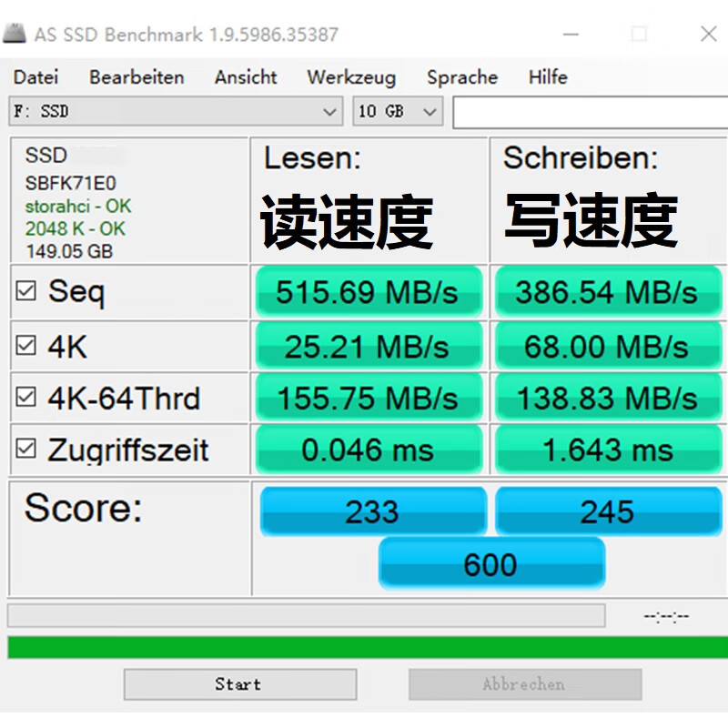Click the Seq read result 515.69 MB/s
The width and height of the screenshot is (728, 728).
coord(368,292)
